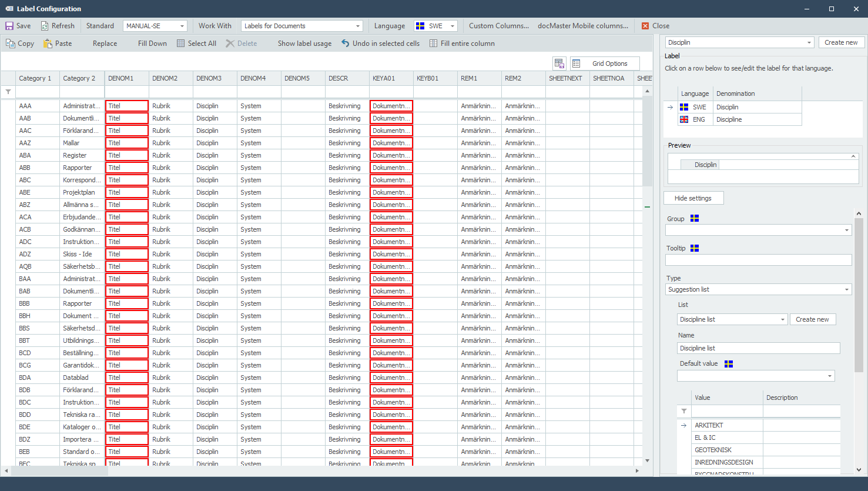Open the Standard MANUAL-SE dropdown
Screen dimensions: 868x491
(182, 26)
